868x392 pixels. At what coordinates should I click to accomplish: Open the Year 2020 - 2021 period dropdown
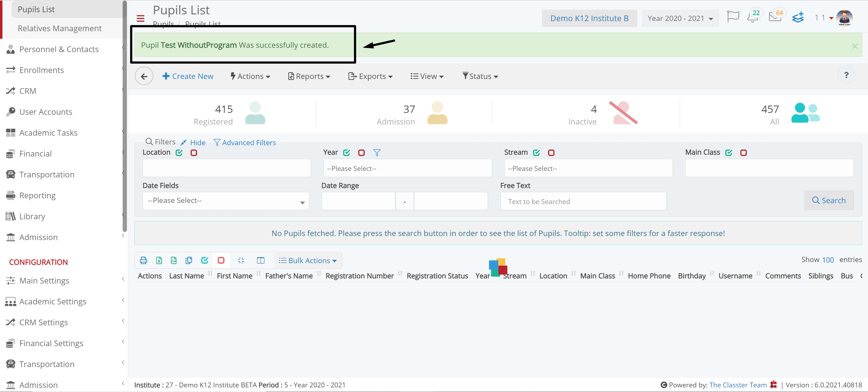[680, 18]
